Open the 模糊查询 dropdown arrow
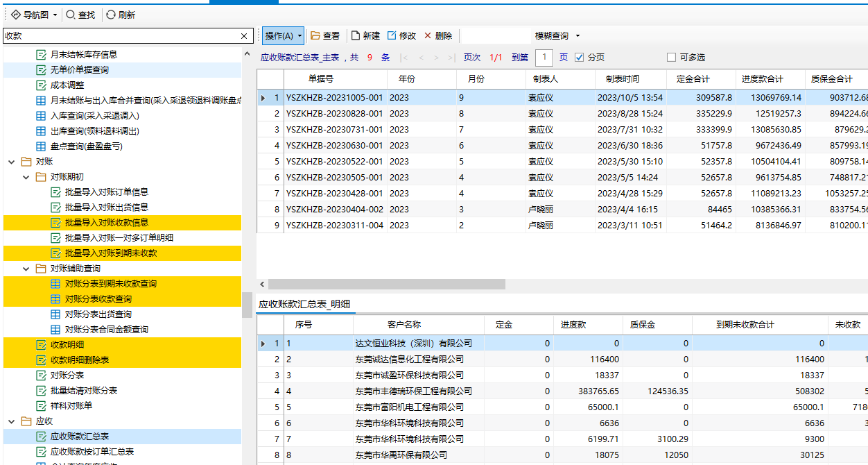The height and width of the screenshot is (465, 868). (x=578, y=36)
